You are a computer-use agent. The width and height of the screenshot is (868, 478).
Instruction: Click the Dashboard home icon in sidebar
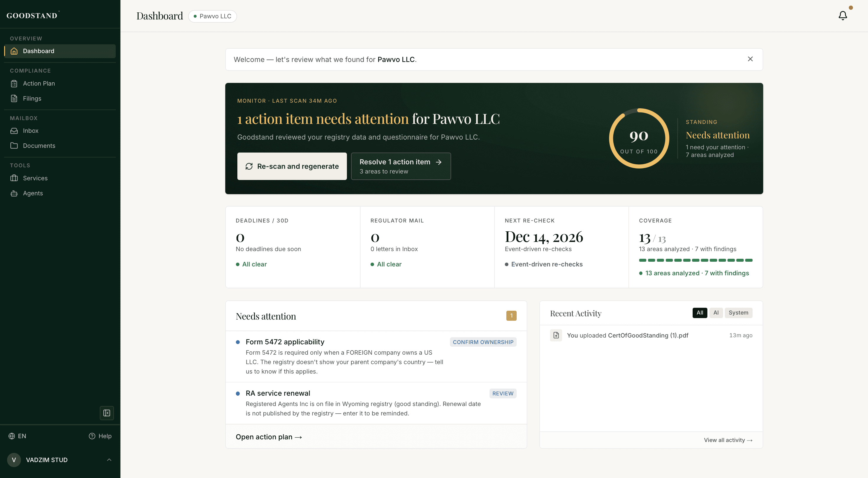[x=14, y=51]
